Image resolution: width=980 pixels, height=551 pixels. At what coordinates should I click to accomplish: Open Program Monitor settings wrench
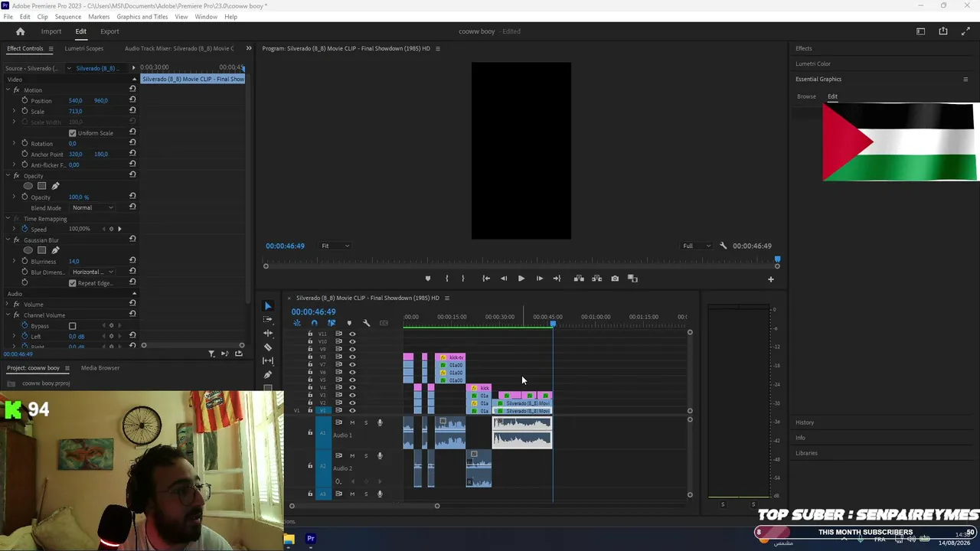click(x=724, y=246)
